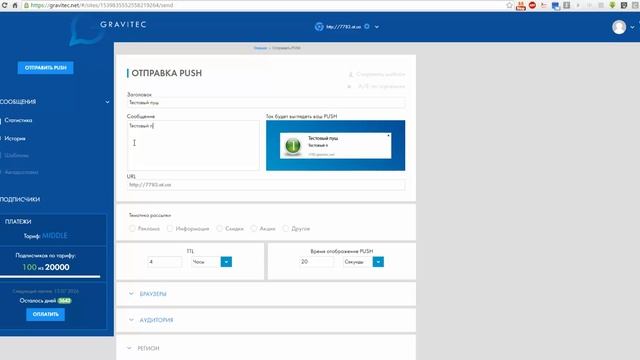Screen dimensions: 640x360
Task: Open the dark shield extension icon
Action: [x=624, y=5]
